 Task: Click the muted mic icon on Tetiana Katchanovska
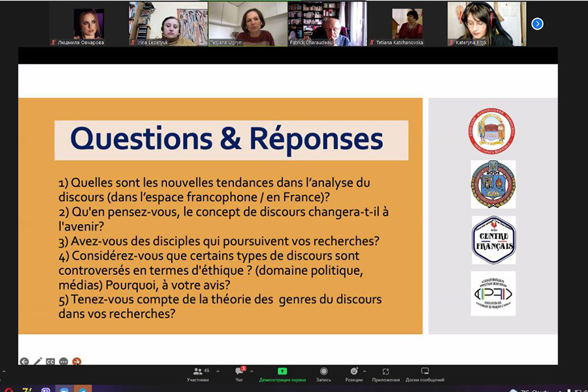pyautogui.click(x=372, y=42)
